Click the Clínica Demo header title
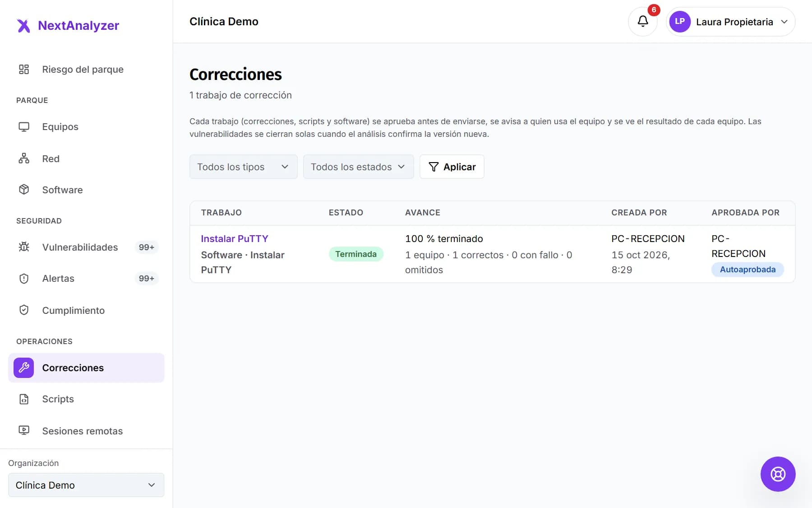The image size is (812, 508). (x=224, y=22)
